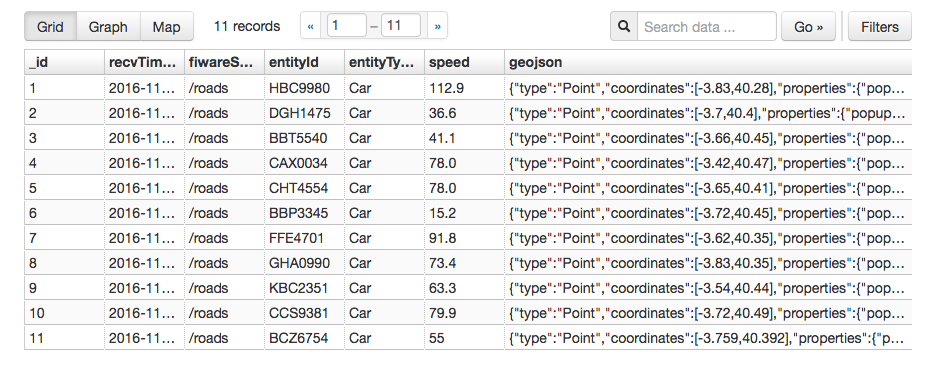The height and width of the screenshot is (365, 933).
Task: Select entityId cell FFE4701
Action: click(304, 238)
